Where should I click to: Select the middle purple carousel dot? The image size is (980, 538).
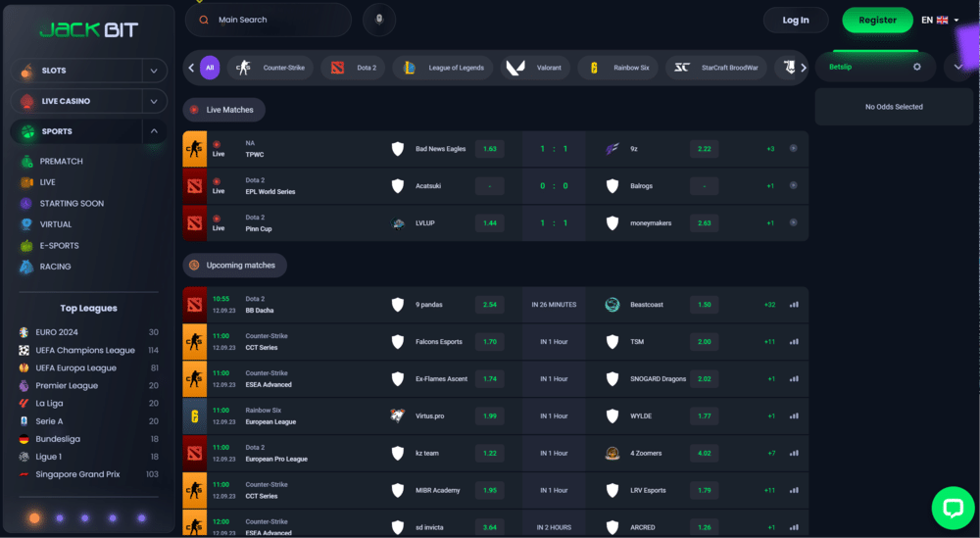point(85,518)
